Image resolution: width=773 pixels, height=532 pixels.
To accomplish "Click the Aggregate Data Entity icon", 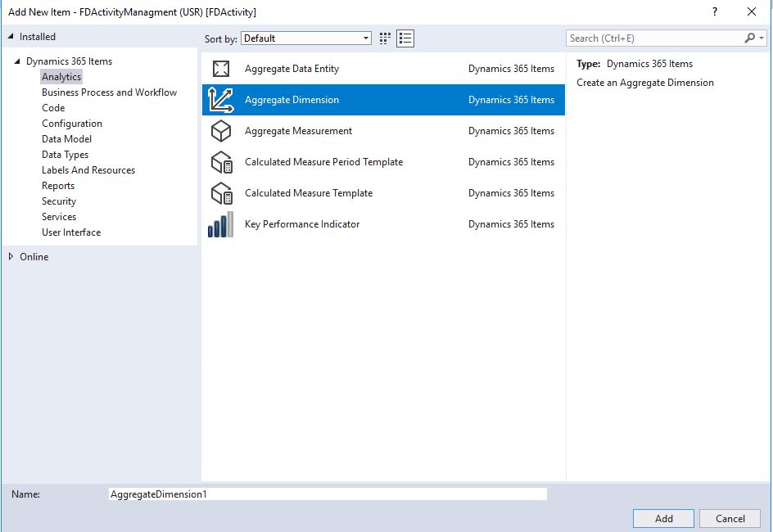I will coord(221,69).
